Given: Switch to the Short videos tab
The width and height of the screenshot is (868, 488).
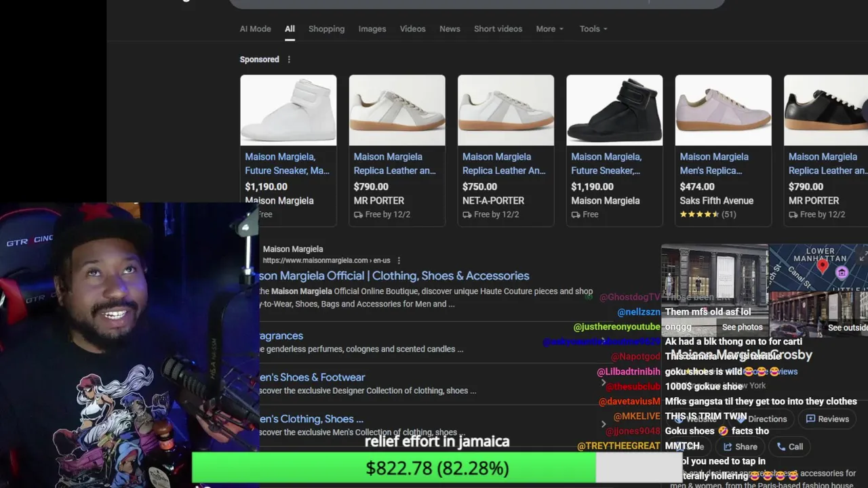Looking at the screenshot, I should (x=498, y=28).
